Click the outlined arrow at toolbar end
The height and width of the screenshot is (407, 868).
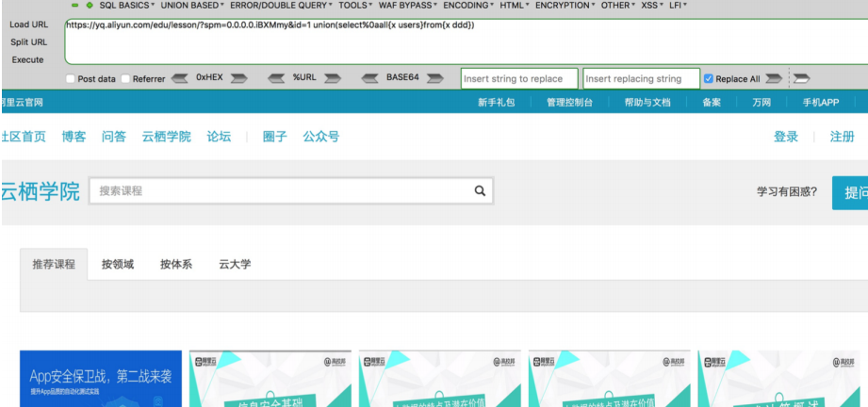(801, 78)
